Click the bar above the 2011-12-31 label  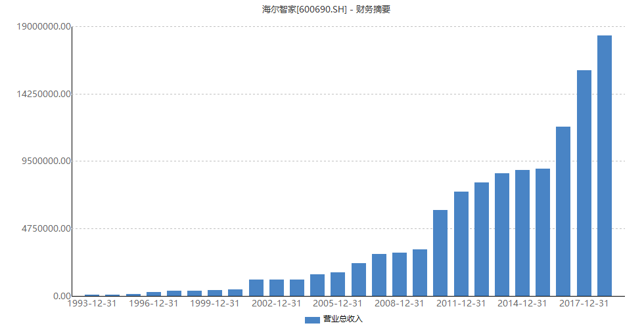click(461, 243)
